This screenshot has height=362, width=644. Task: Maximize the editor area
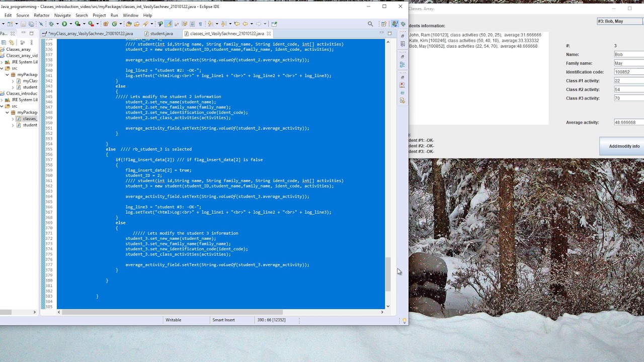(x=389, y=33)
